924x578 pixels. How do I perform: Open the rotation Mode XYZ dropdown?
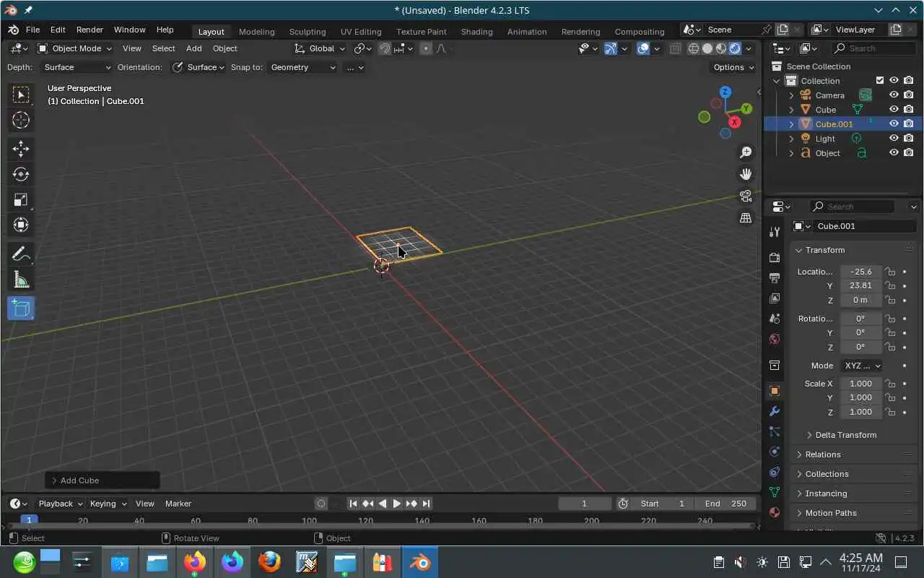coord(862,366)
